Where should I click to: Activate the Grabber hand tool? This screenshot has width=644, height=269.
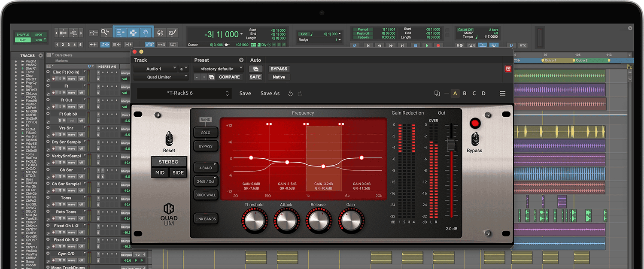point(146,32)
